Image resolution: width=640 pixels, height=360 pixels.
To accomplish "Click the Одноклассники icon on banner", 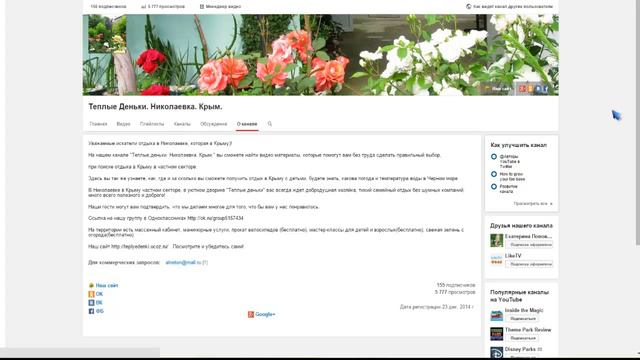I will coord(530,89).
